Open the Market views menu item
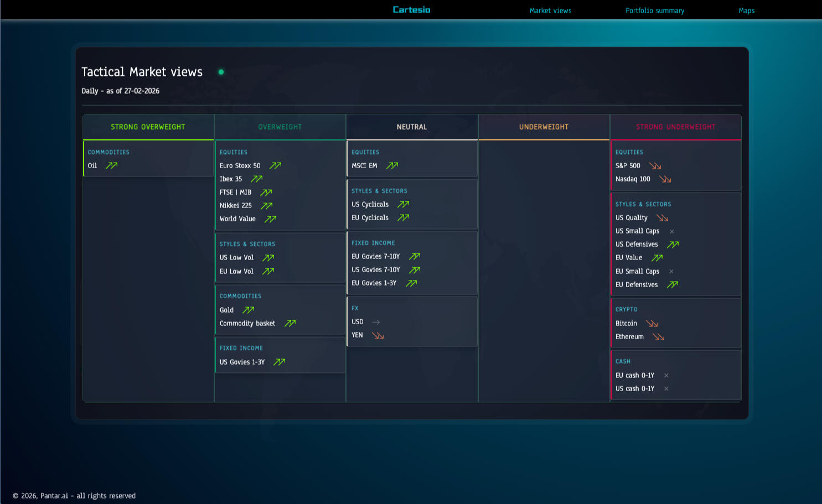The height and width of the screenshot is (504, 822). point(550,11)
